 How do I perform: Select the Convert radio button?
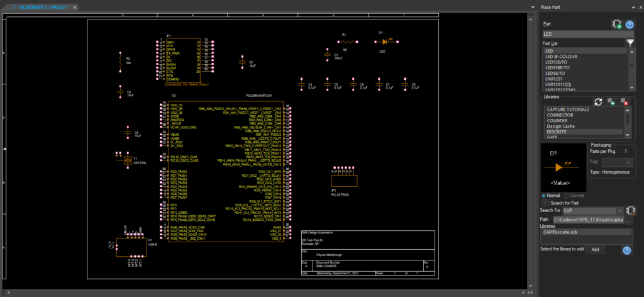567,196
